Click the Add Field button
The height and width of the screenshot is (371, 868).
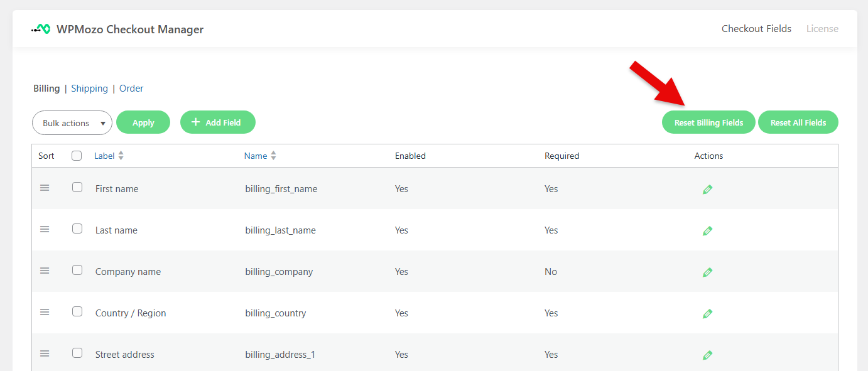(218, 122)
